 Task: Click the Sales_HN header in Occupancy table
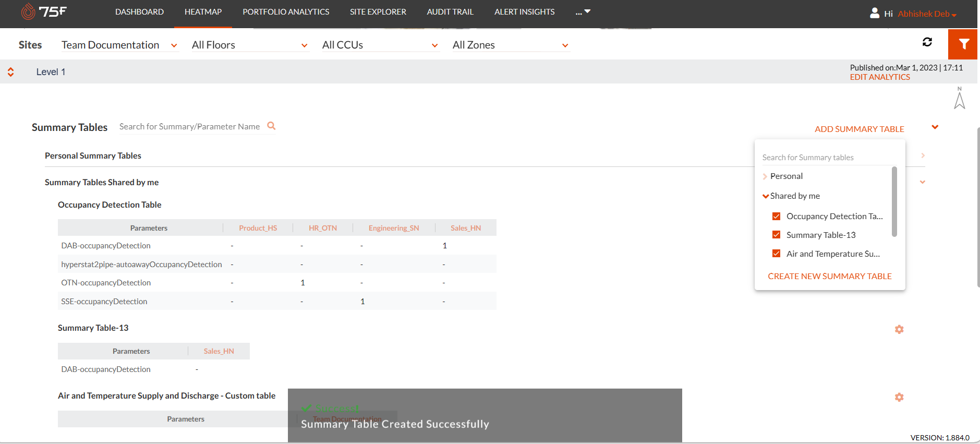coord(466,228)
